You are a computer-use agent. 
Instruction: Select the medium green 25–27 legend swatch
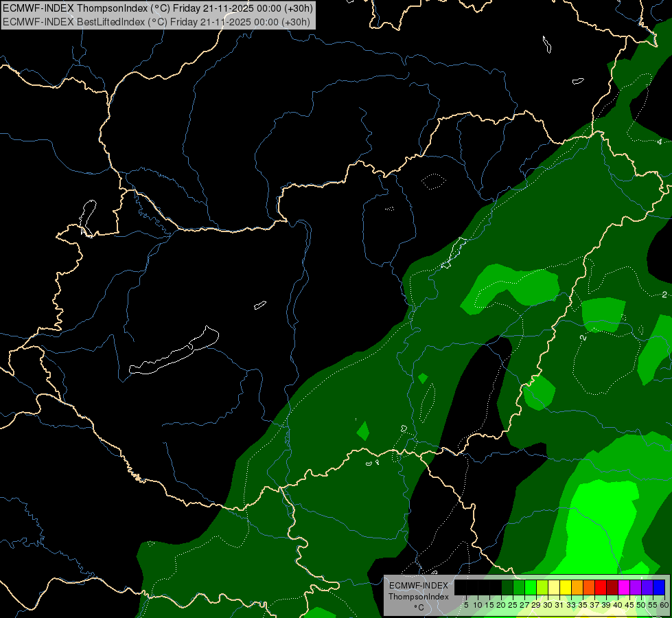pyautogui.click(x=519, y=587)
